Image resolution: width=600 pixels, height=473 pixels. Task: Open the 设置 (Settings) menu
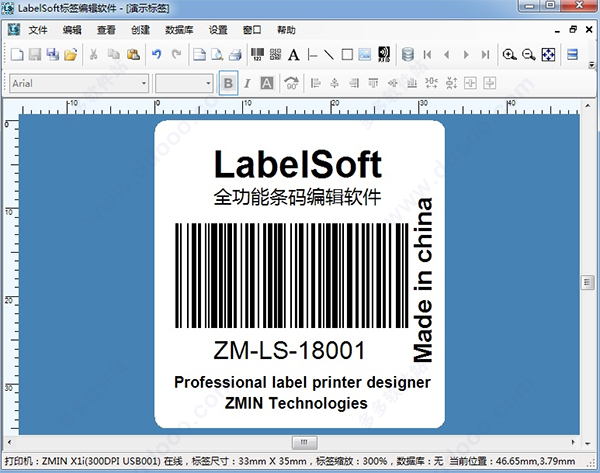click(x=218, y=30)
